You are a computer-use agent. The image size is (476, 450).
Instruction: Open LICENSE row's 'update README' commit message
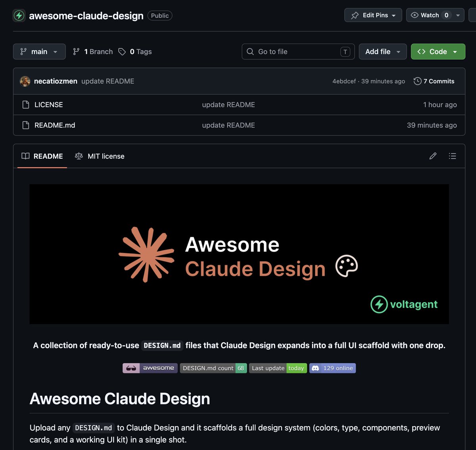point(228,105)
